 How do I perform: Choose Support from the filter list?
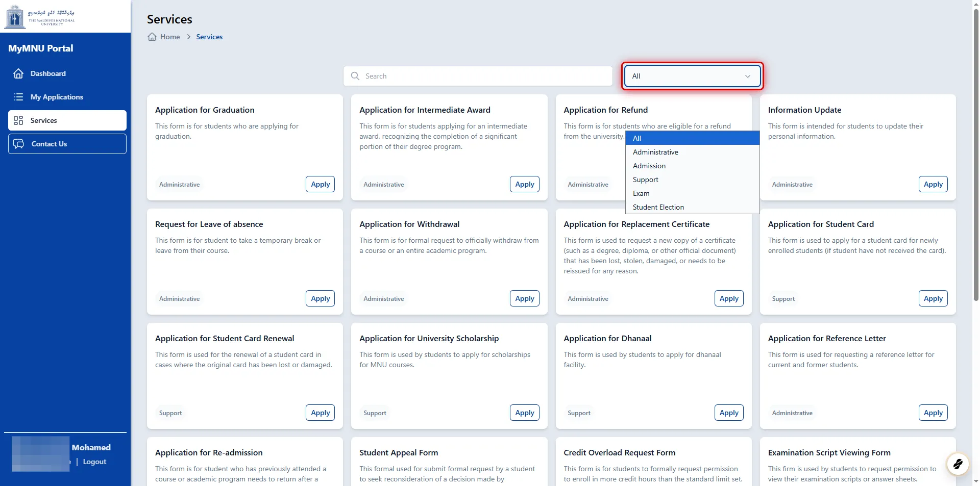tap(692, 180)
